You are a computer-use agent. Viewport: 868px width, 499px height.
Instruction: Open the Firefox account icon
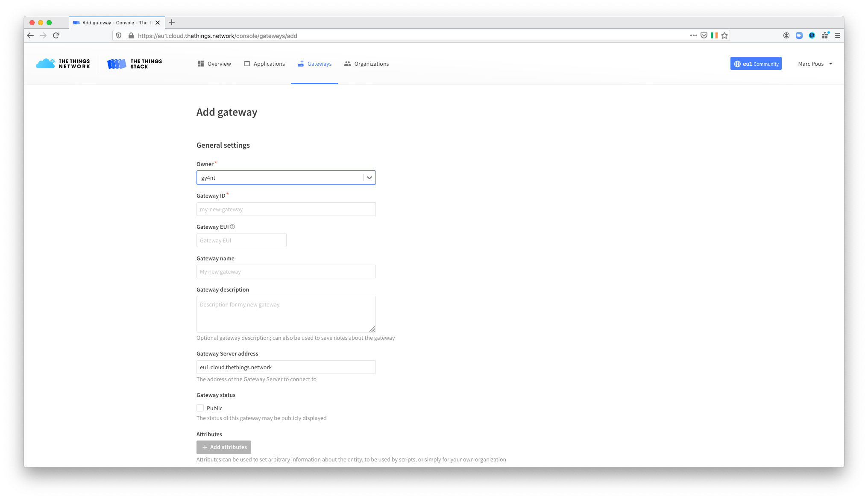(786, 36)
